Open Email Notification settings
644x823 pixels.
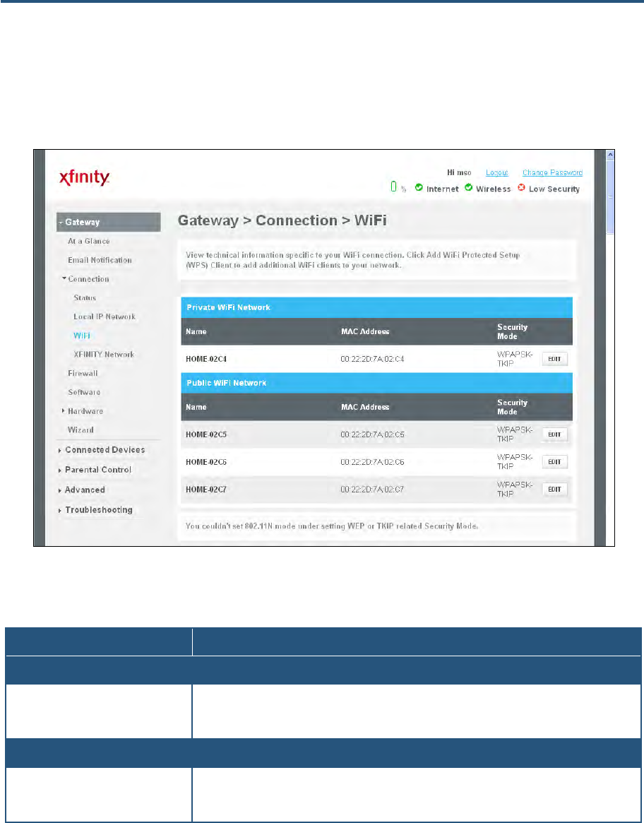click(x=100, y=261)
